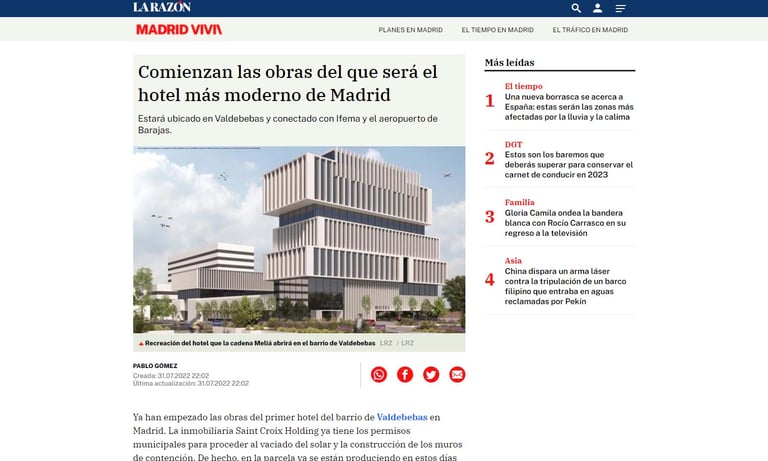The width and height of the screenshot is (768, 461).
Task: Select ranking number 4 in Más leídas
Action: point(490,280)
